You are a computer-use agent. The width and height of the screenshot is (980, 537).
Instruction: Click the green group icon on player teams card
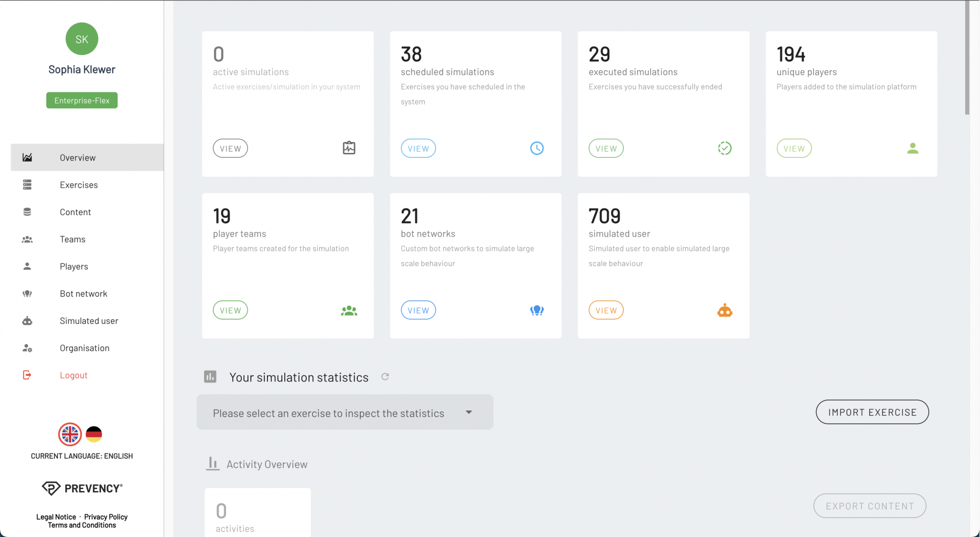point(349,310)
